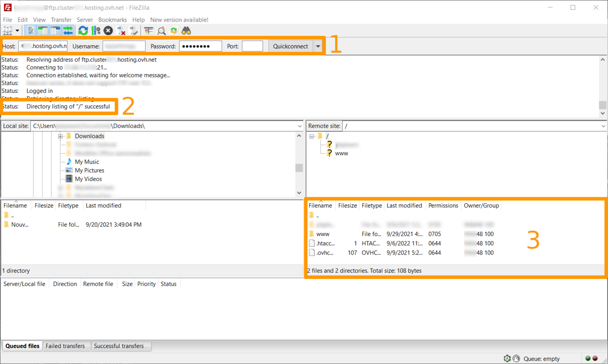Open the Remote site path dropdown
The height and width of the screenshot is (364, 608).
point(603,126)
